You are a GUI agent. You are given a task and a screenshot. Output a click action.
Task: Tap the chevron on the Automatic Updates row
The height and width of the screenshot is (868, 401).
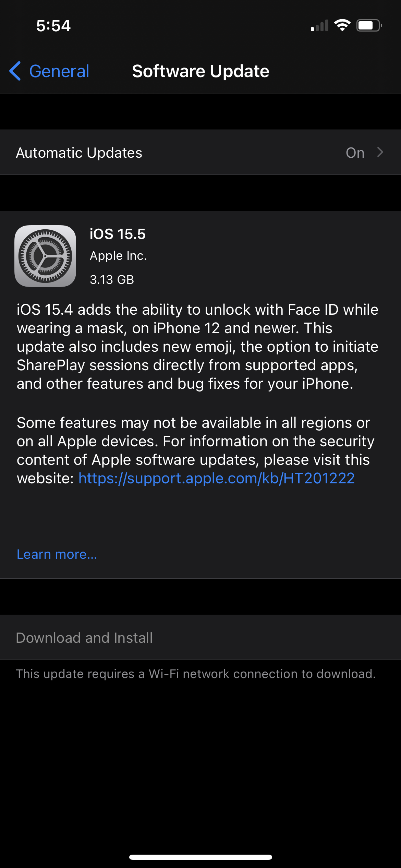click(x=380, y=153)
